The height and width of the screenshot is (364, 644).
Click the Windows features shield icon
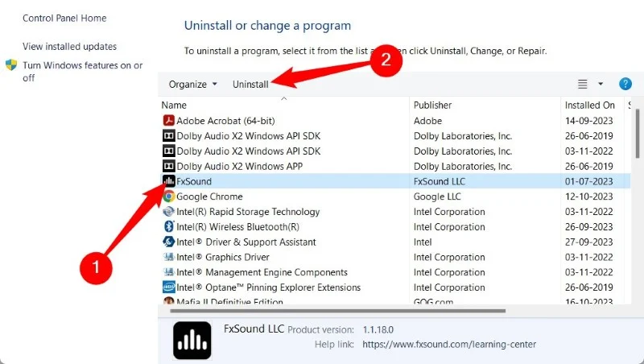[x=12, y=65]
